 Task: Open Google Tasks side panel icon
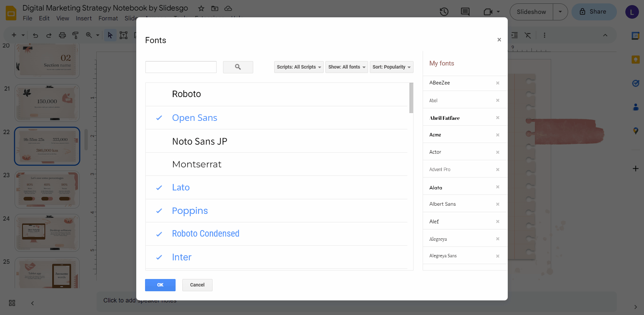[636, 83]
